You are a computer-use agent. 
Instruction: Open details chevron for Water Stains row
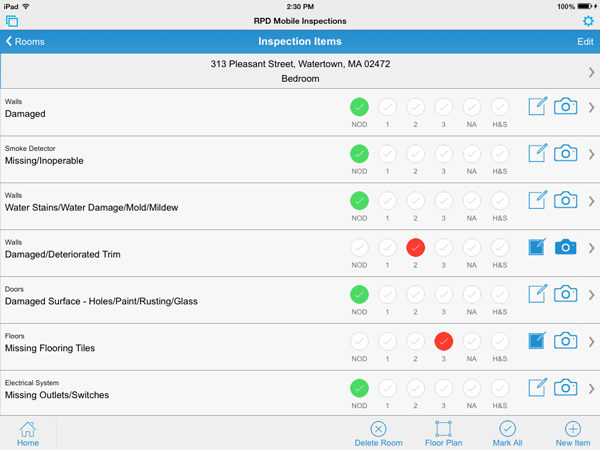(x=591, y=201)
